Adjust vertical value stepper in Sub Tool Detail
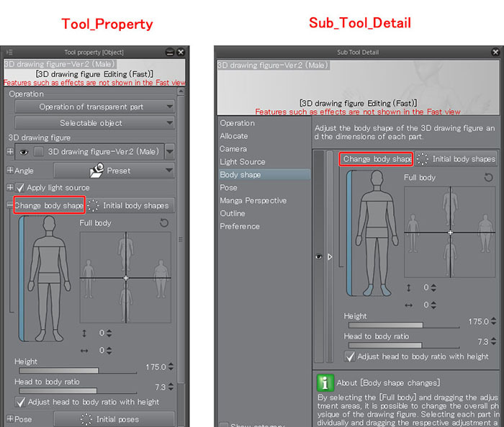Image resolution: width=504 pixels, height=427 pixels. (433, 288)
